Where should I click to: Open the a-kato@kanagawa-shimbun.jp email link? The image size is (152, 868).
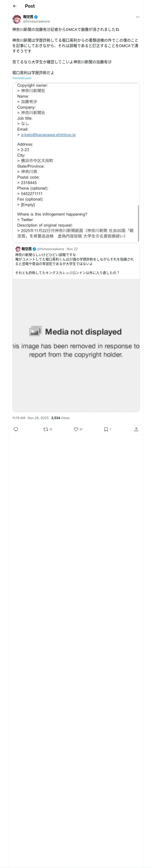point(48,135)
